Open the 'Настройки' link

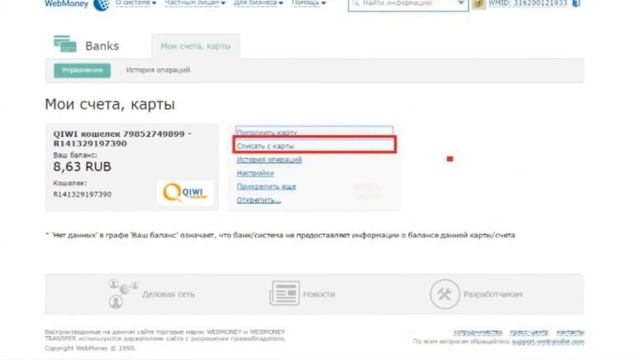pos(255,173)
